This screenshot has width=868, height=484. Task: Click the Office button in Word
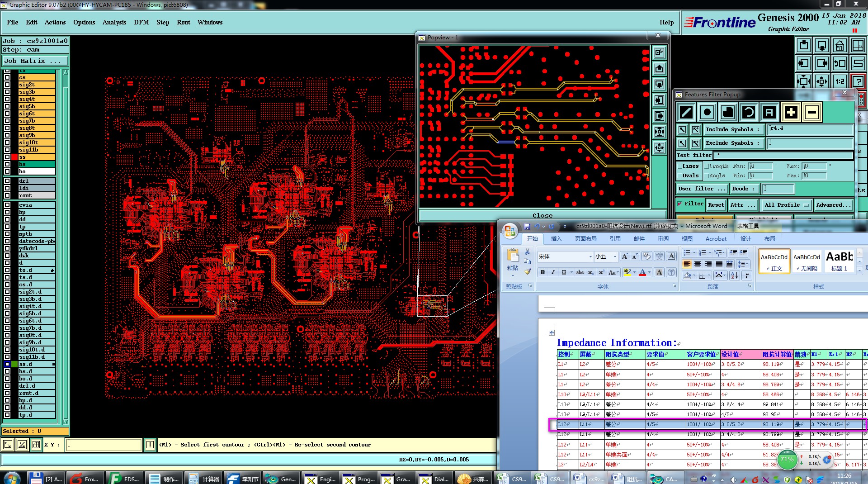(510, 231)
